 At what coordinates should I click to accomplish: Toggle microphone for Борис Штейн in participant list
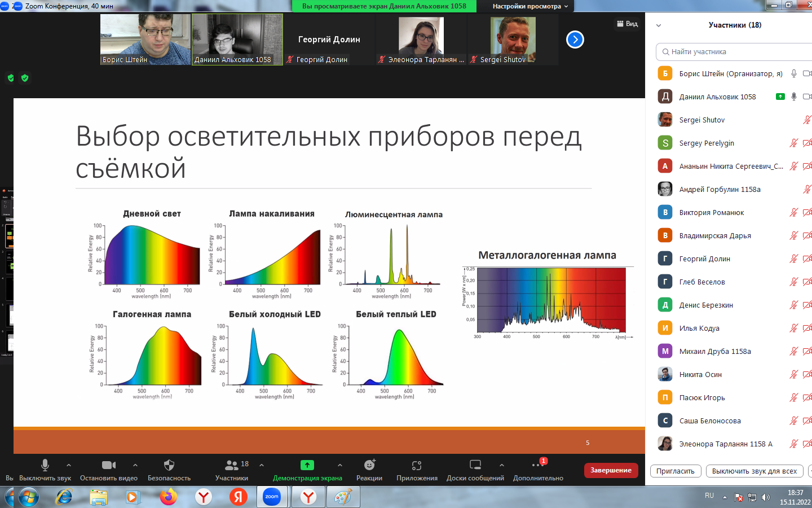793,73
